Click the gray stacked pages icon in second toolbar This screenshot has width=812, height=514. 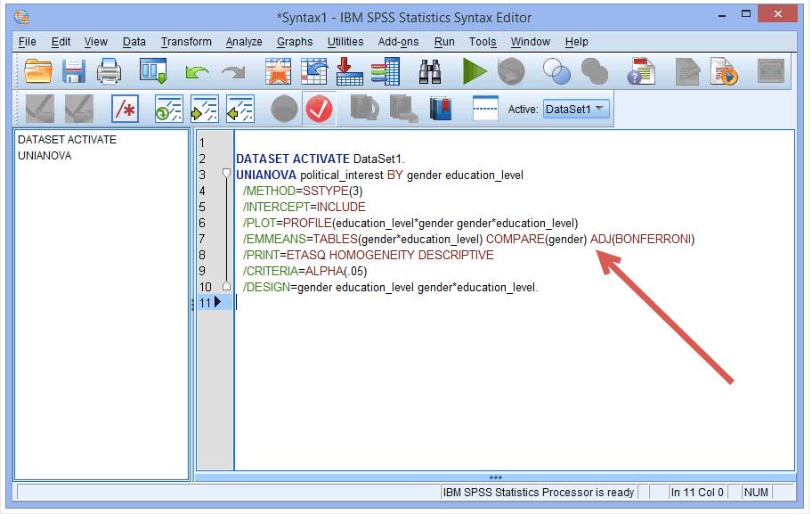(x=403, y=109)
